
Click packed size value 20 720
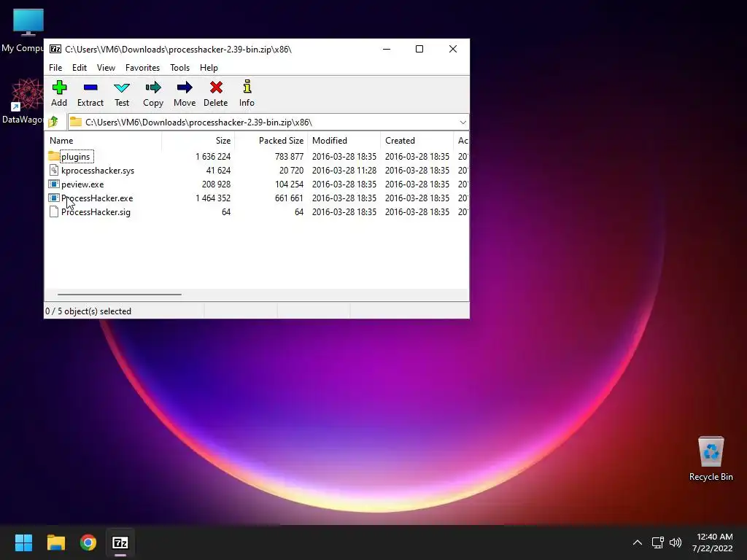(291, 171)
